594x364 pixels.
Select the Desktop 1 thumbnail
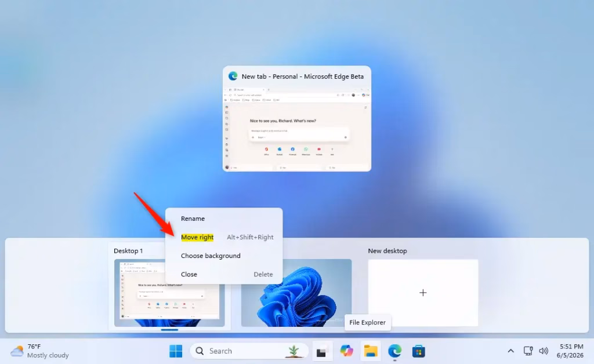169,293
